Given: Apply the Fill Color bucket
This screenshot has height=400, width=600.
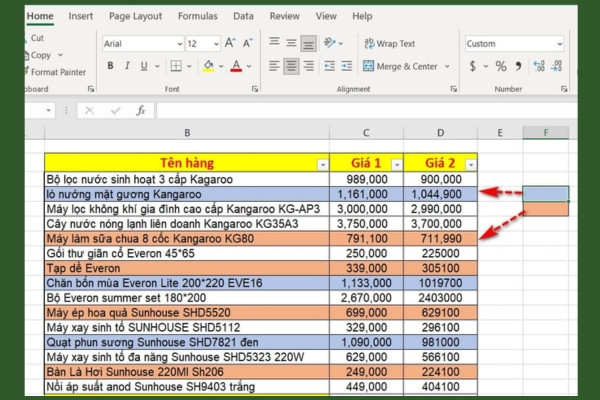Looking at the screenshot, I should [x=209, y=66].
